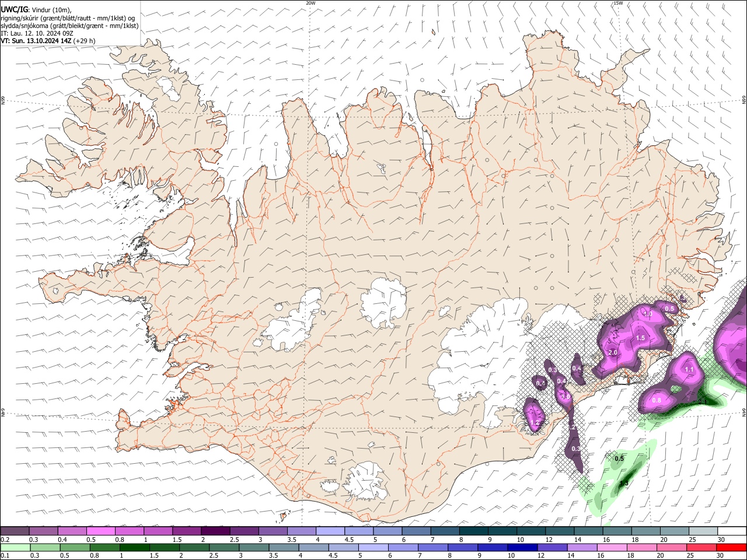Viewport: 747px width, 560px height.
Task: Click upper legend swatch between 20 and 25
Action: tap(674, 531)
